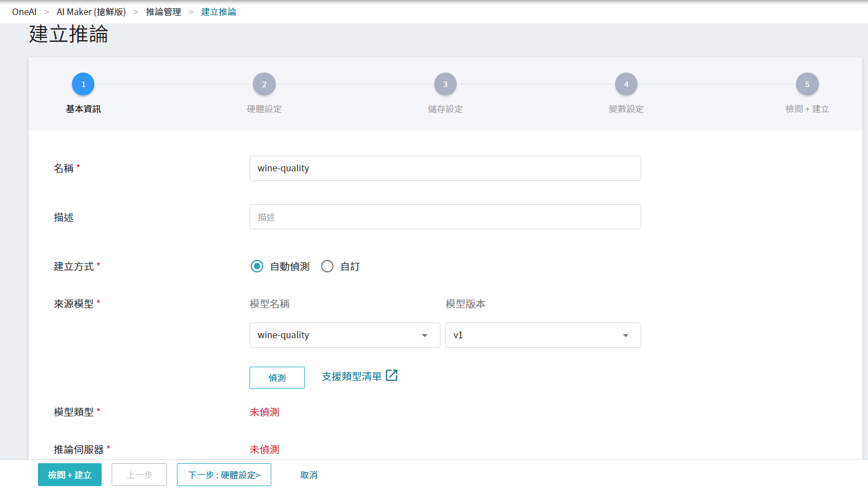Viewport: 868px width, 490px height.
Task: Cancel creation with 取消
Action: [x=309, y=475]
